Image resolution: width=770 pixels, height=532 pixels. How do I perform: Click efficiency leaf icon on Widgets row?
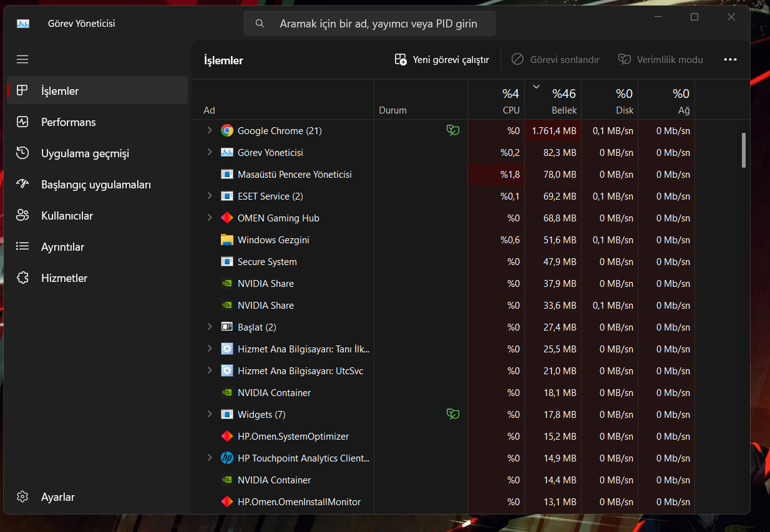(453, 414)
